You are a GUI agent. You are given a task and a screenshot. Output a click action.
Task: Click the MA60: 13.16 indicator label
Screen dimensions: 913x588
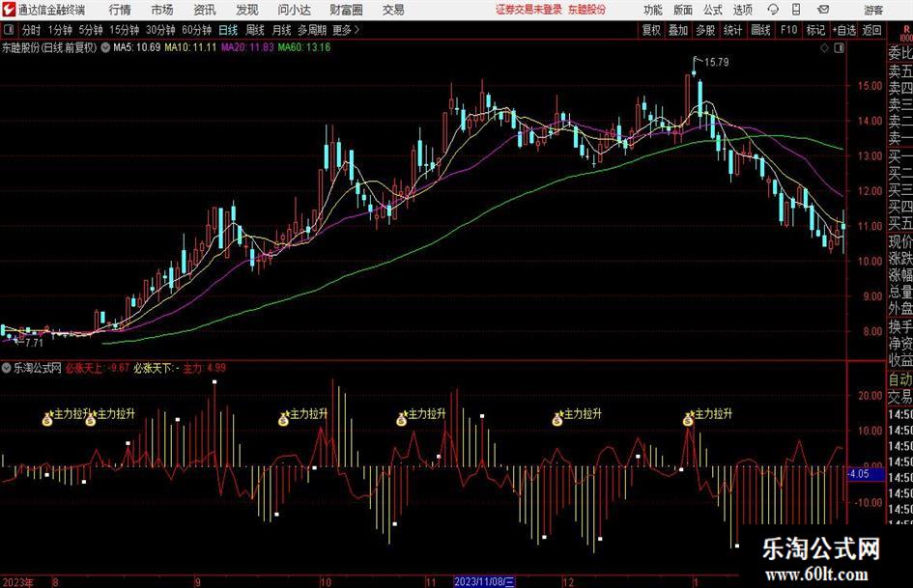coord(304,47)
